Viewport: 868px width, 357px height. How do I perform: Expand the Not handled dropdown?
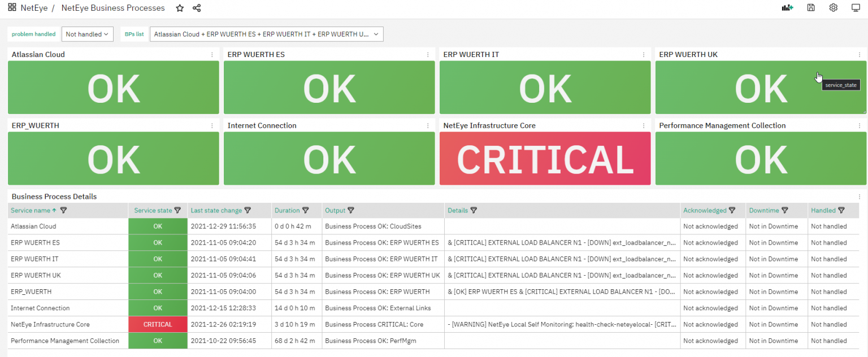(x=88, y=34)
